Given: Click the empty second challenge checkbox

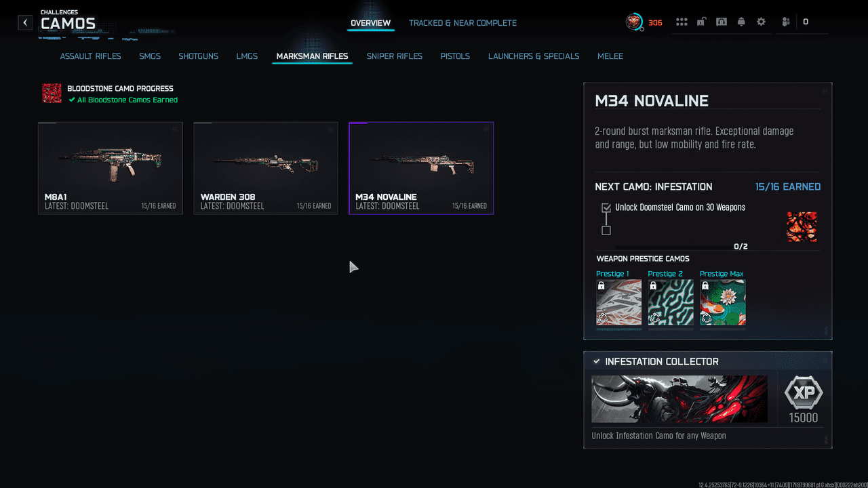Looking at the screenshot, I should tap(606, 230).
